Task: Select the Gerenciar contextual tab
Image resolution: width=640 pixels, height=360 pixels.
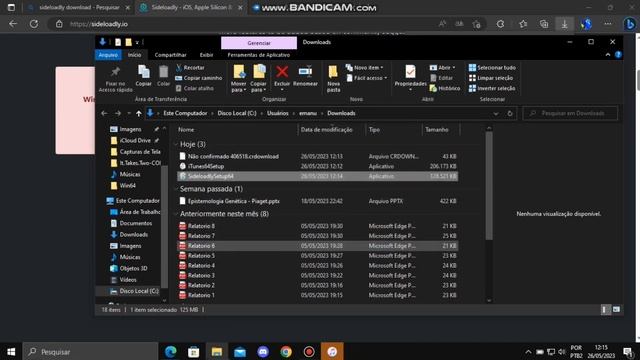Action: [x=259, y=43]
